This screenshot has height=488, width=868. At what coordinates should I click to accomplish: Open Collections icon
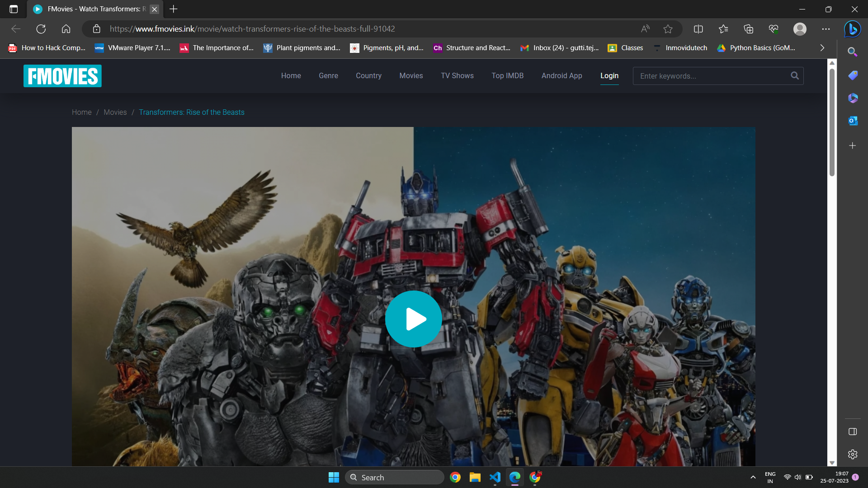(x=748, y=29)
